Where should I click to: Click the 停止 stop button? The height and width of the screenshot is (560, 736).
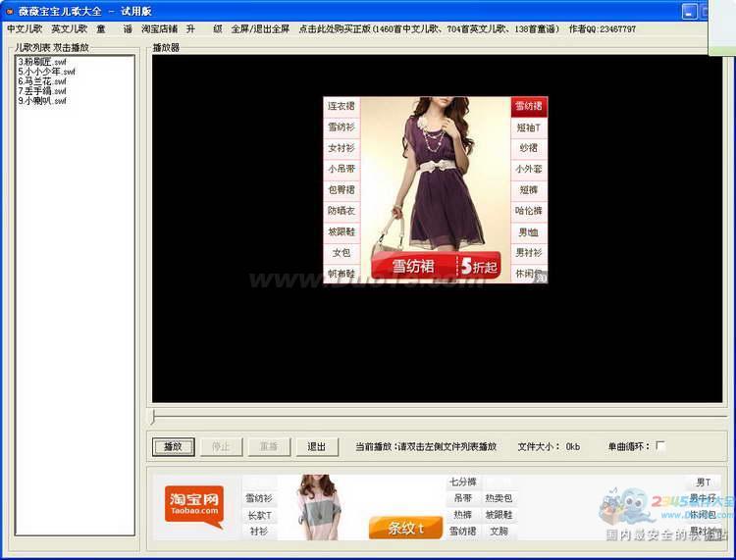tap(221, 446)
